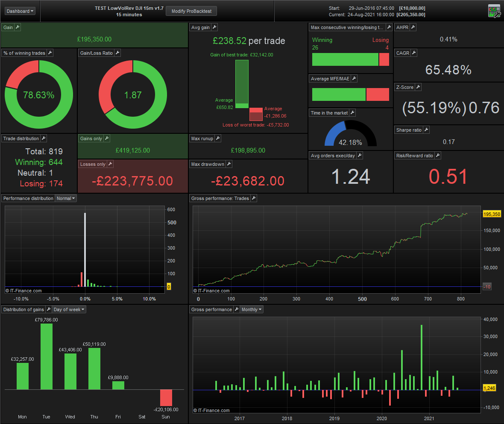Click the red Sunday loss bar
504x424 pixels.
166,397
